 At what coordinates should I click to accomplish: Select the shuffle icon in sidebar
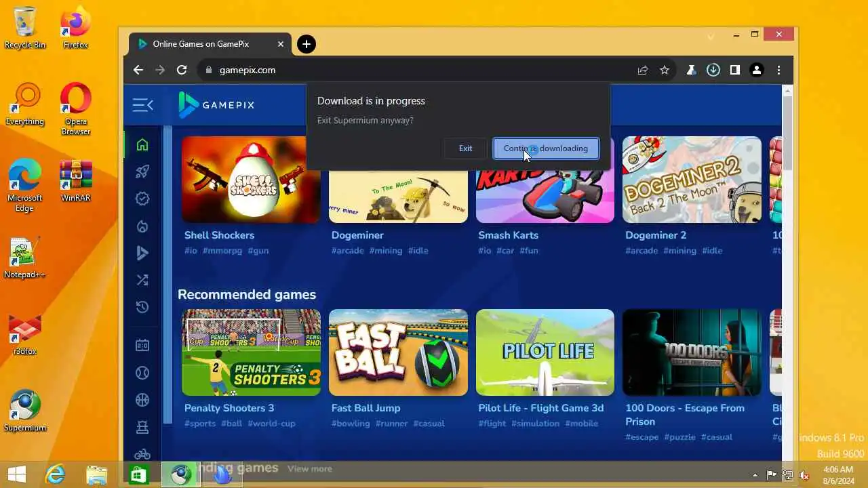(x=142, y=280)
